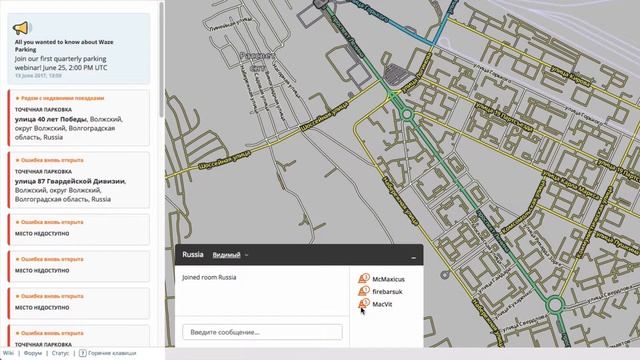
Task: Click the улица 19 Партсъезда street label
Action: click(x=504, y=117)
